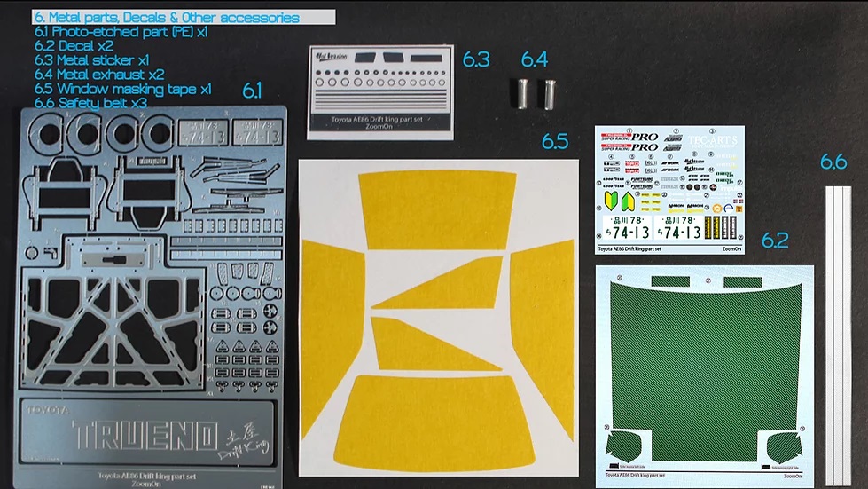This screenshot has width=868, height=489.
Task: Click the heading '6. Metal parts, Decals & Other accessories'
Action: point(168,17)
